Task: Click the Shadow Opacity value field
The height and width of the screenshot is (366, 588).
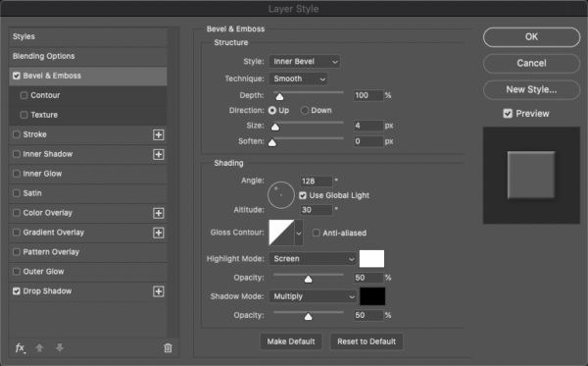Action: [368, 315]
